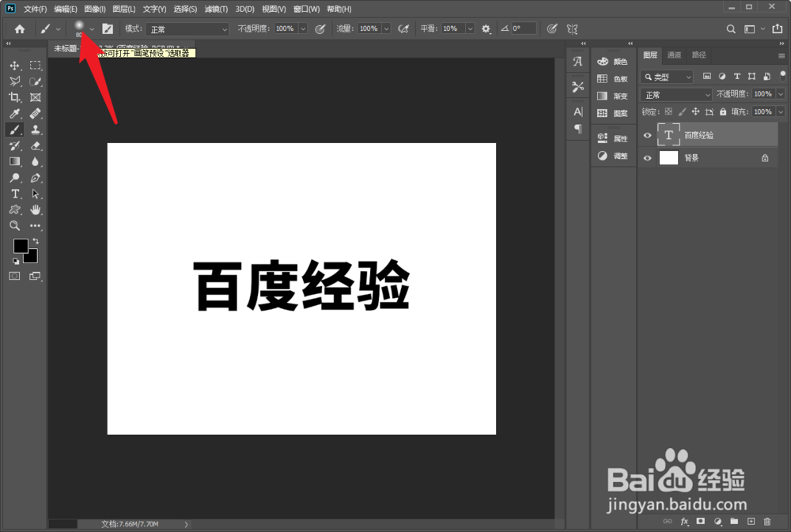This screenshot has width=791, height=532.
Task: Open the 编辑(E) menu
Action: click(x=66, y=9)
